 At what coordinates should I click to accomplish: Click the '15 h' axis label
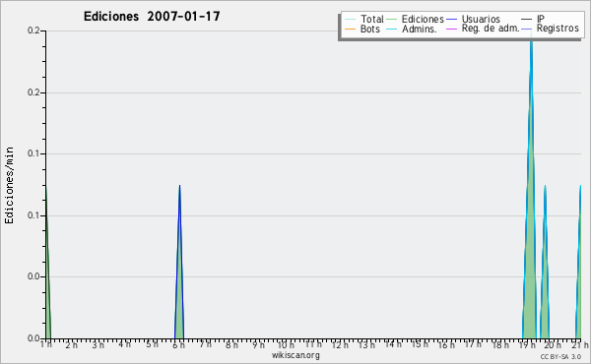(420, 344)
